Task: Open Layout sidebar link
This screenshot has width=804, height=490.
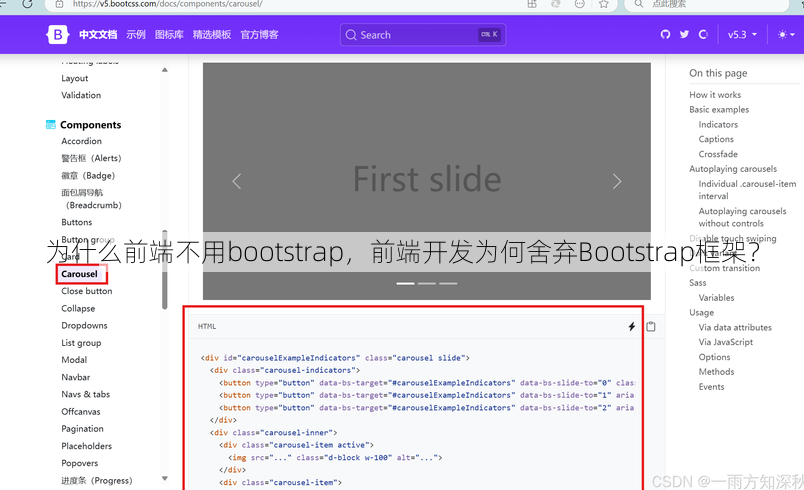Action: click(75, 78)
